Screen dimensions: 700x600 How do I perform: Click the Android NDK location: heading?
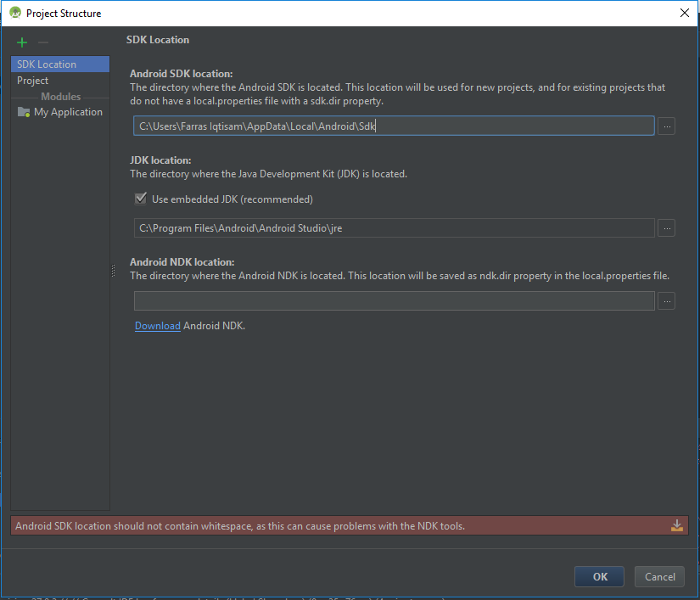coord(182,262)
